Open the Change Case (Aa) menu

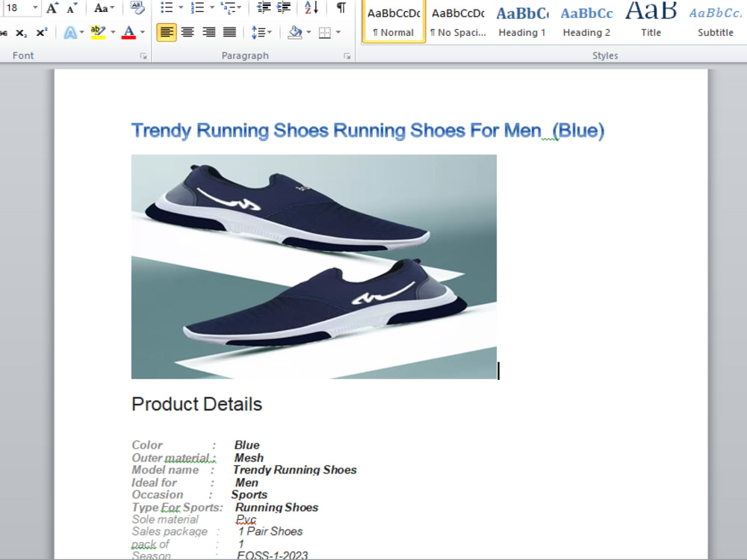coord(103,7)
